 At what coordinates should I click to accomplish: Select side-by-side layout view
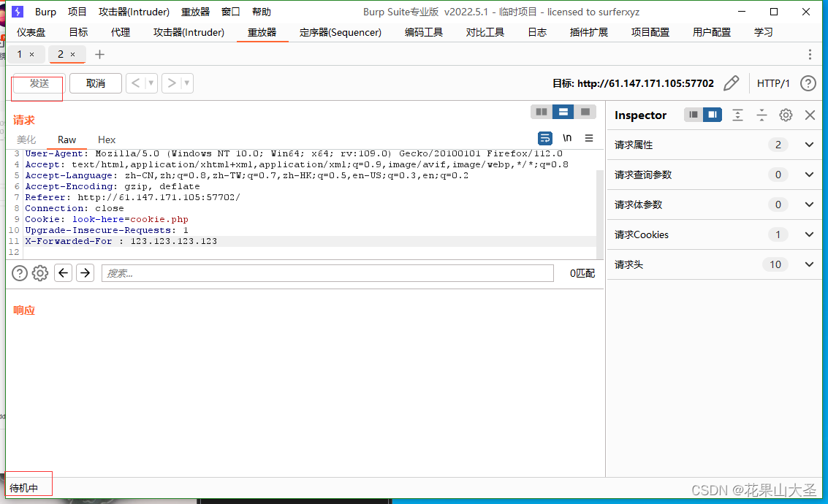[x=542, y=112]
